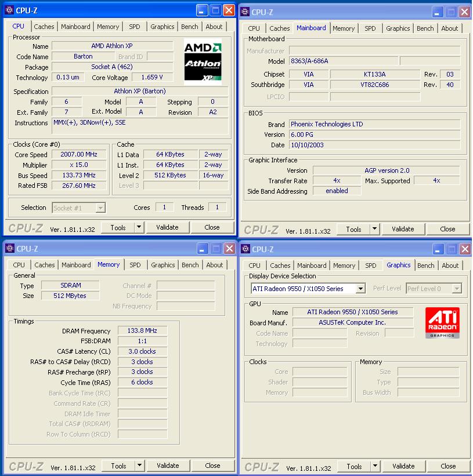Open About tab in Graphics window
Viewport: 473px width, 476px height.
point(450,266)
